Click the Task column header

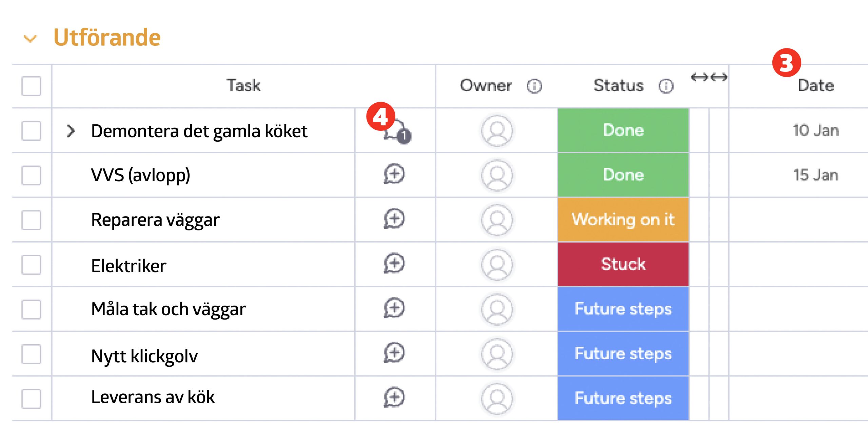[243, 85]
